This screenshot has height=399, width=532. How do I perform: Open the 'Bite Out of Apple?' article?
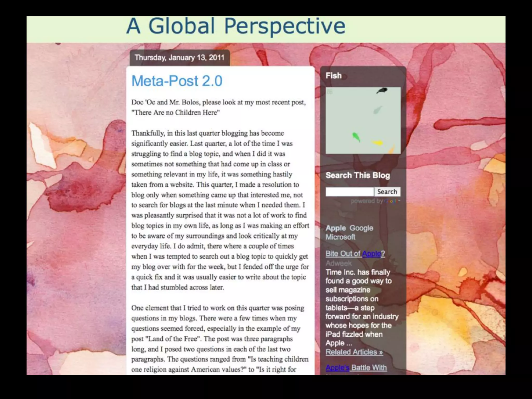tap(355, 254)
